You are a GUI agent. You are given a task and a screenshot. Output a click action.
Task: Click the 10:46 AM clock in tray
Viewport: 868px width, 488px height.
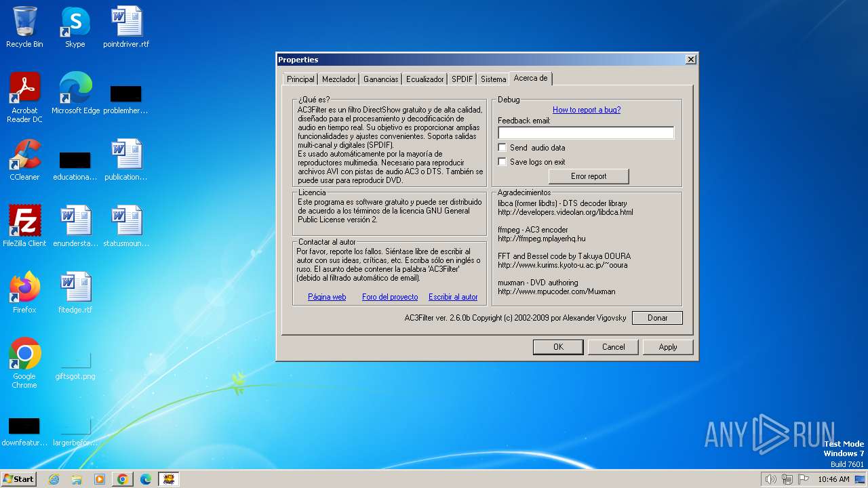tap(833, 479)
